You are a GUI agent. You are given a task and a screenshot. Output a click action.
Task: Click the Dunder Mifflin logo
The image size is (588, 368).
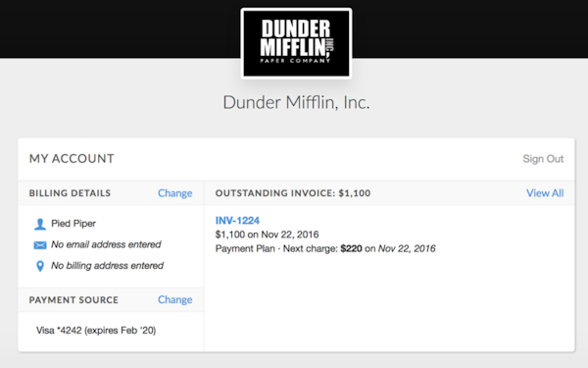pos(296,43)
